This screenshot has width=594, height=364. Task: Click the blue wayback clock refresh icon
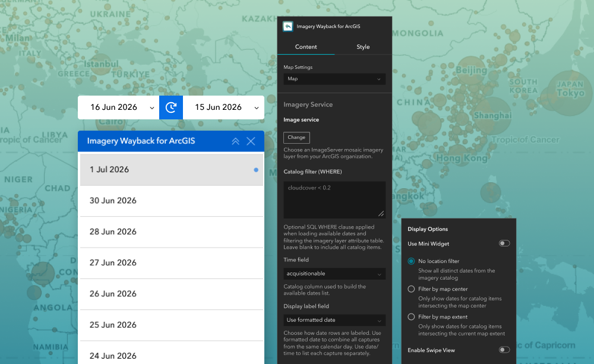[171, 107]
